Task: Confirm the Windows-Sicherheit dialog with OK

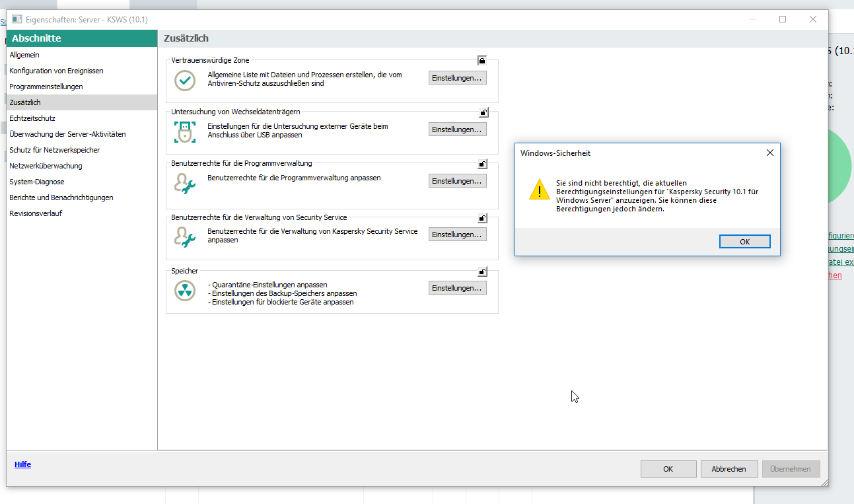Action: coord(744,242)
